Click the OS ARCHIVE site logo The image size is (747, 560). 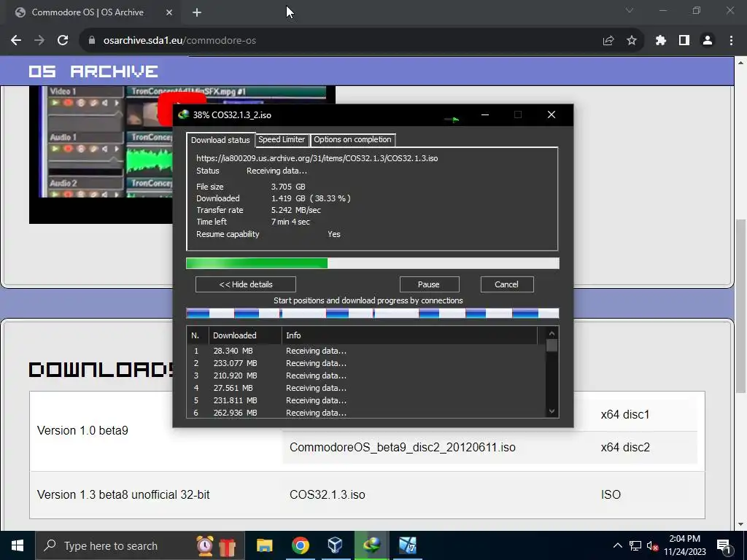tap(93, 71)
